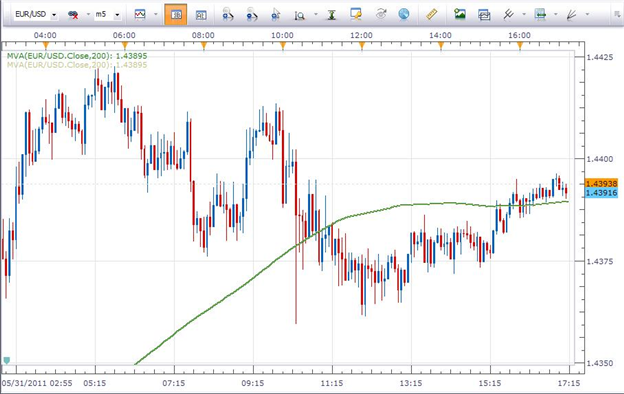Click the orange marker under 06:00

[125, 45]
